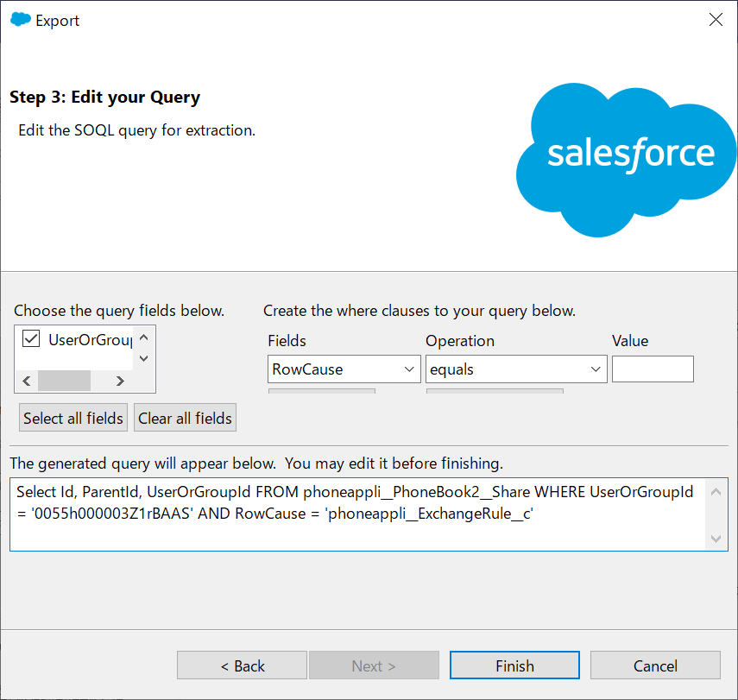Open the Operation dropdown showing equals

click(516, 369)
